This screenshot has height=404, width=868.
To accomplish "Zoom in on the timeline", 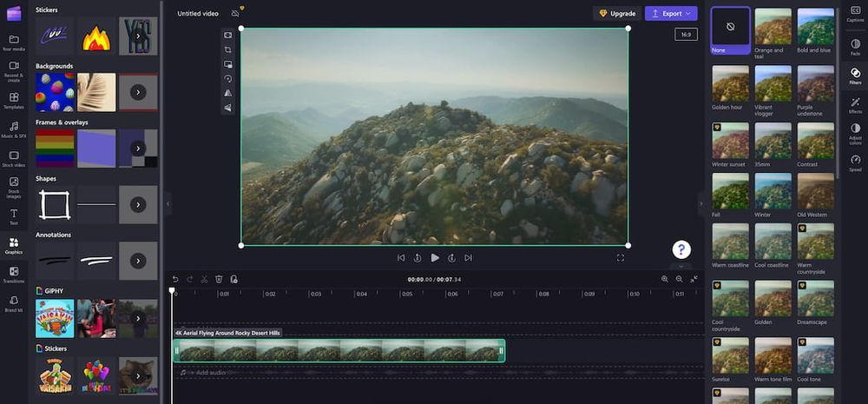I will 665,279.
